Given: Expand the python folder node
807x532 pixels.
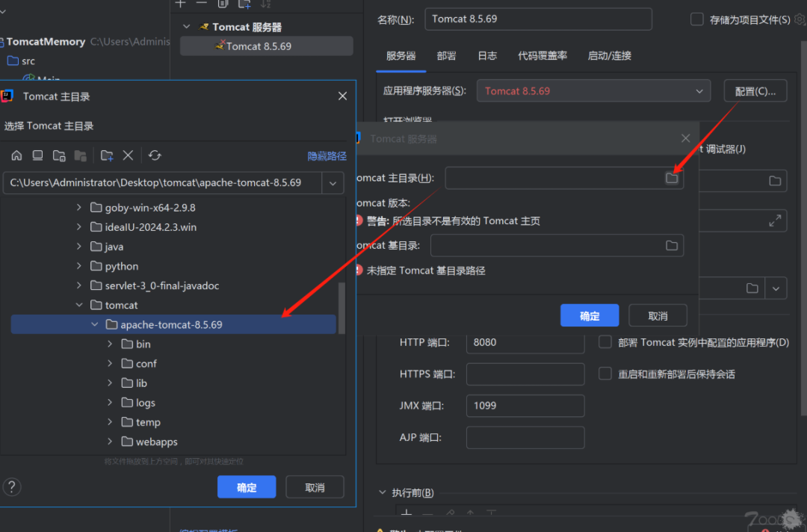Looking at the screenshot, I should point(78,266).
